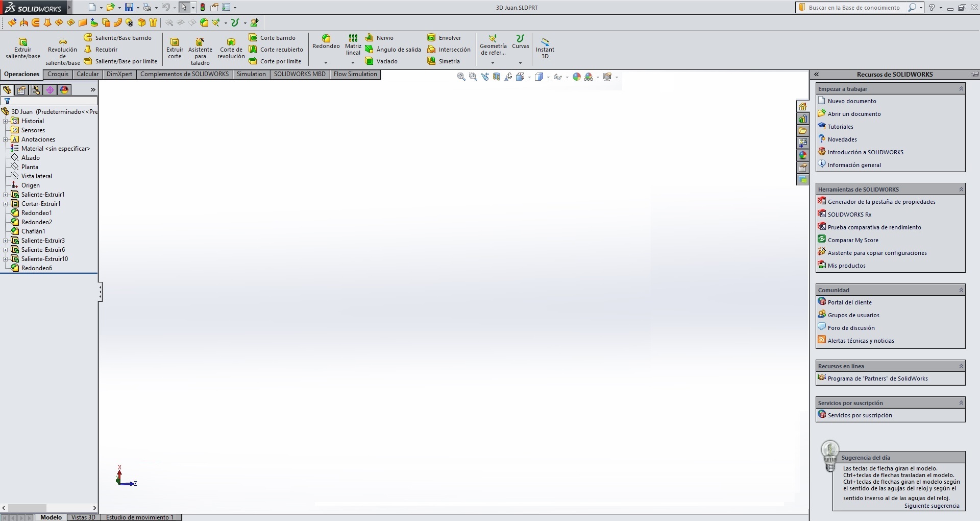This screenshot has width=980, height=521.
Task: Open Foro de discusión link
Action: (851, 328)
